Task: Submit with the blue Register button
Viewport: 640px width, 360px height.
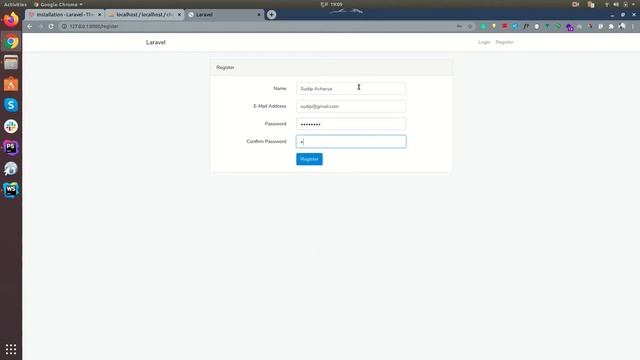Action: (x=309, y=159)
